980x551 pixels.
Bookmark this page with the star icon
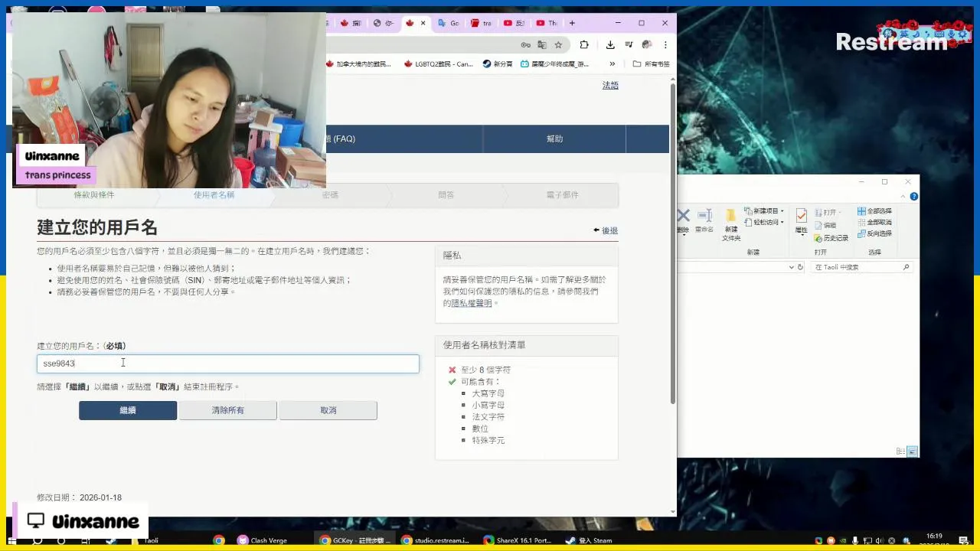[x=558, y=45]
